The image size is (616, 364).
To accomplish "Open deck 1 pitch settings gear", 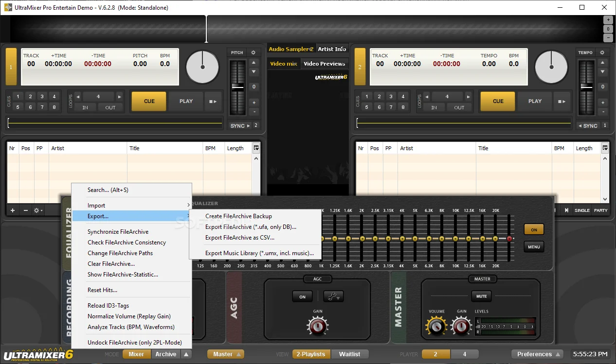I will point(253,52).
